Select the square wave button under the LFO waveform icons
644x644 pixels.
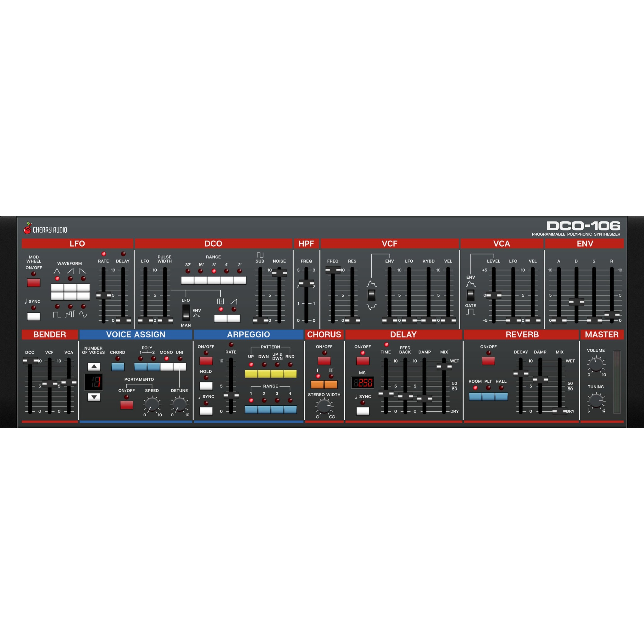(57, 296)
